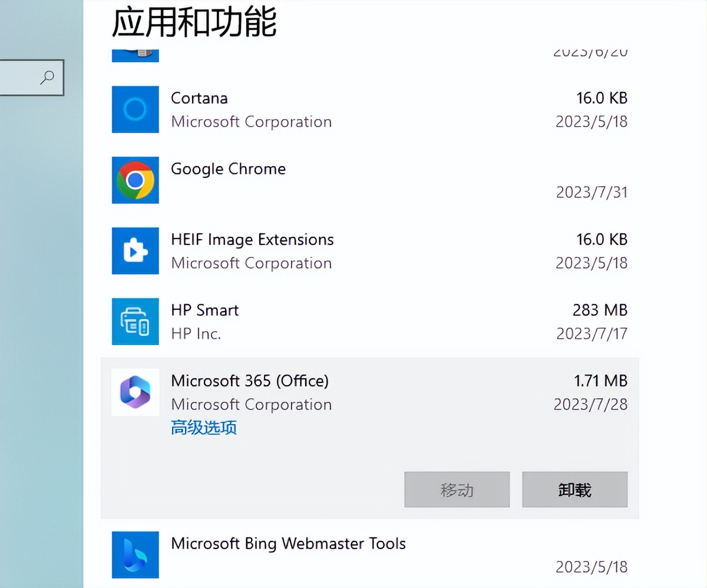The width and height of the screenshot is (707, 588).
Task: Click the HP Smart printer icon
Action: coord(135,322)
